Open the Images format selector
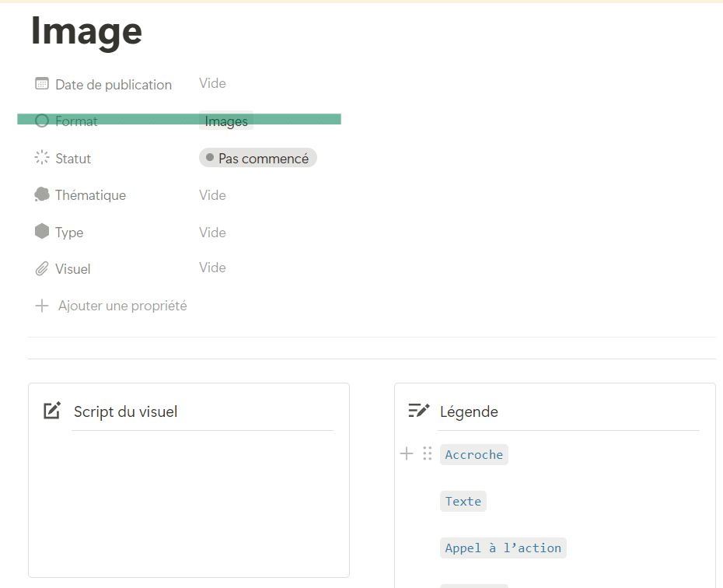The image size is (723, 588). (x=226, y=121)
